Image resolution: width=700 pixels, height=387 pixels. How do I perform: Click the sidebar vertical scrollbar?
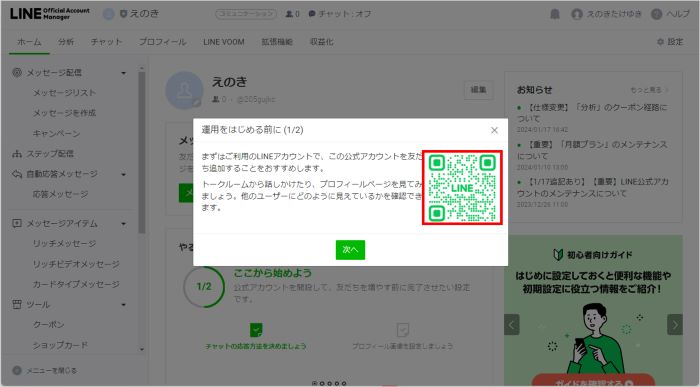pos(142,152)
